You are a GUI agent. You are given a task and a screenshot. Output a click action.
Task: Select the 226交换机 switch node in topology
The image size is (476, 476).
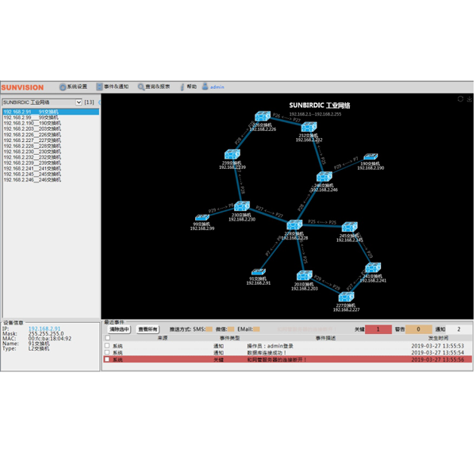click(263, 117)
